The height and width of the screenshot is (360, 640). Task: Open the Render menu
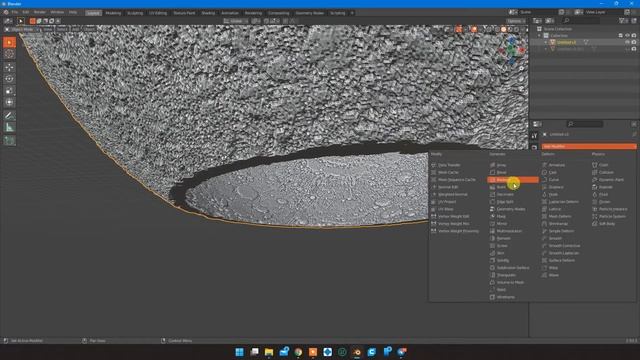pyautogui.click(x=40, y=13)
